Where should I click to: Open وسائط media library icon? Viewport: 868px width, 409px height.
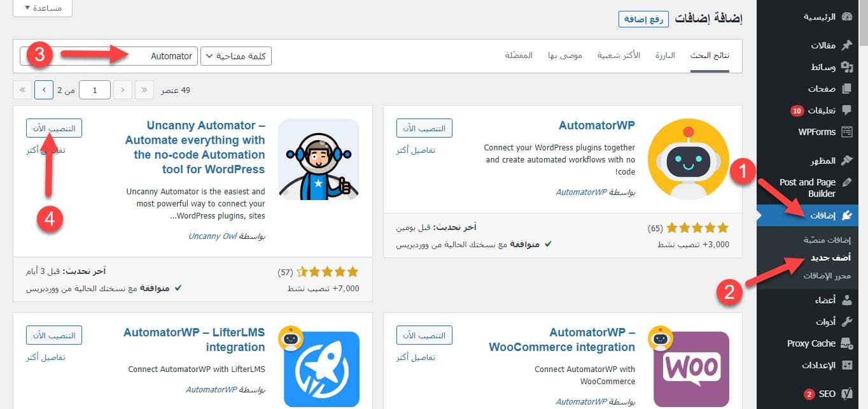[846, 67]
